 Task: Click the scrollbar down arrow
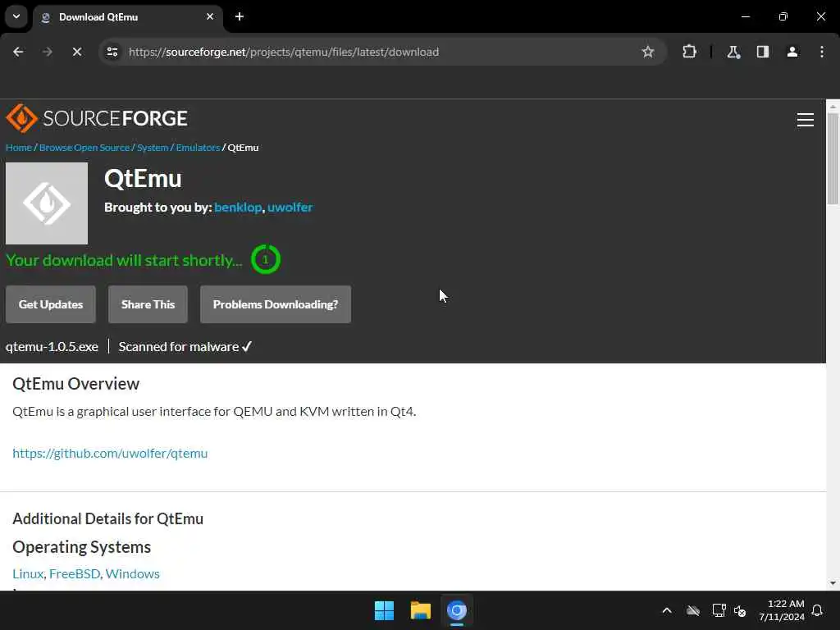point(833,583)
